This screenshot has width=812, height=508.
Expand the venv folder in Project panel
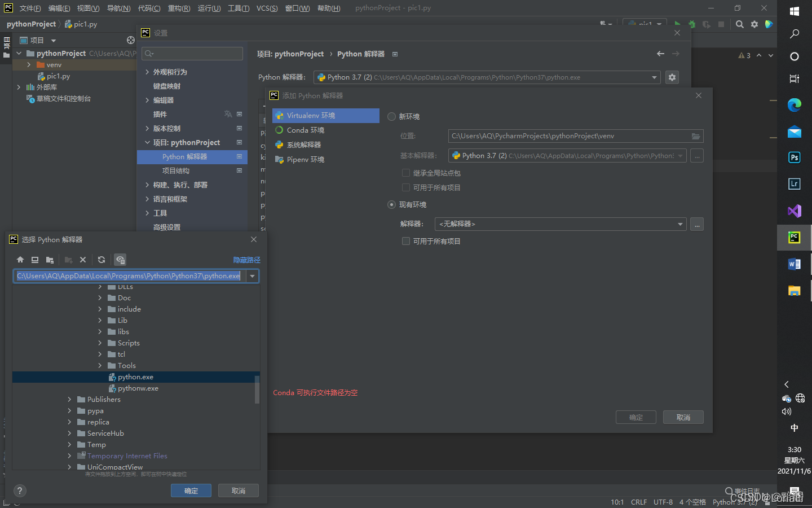[x=29, y=65]
